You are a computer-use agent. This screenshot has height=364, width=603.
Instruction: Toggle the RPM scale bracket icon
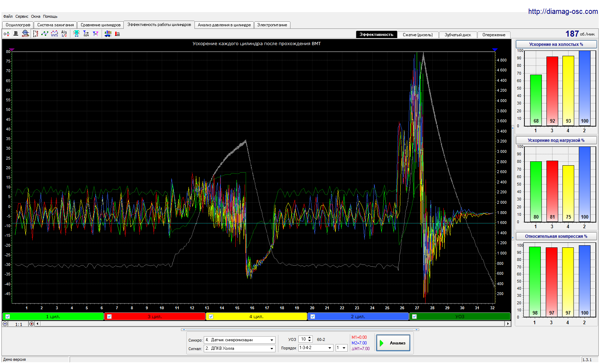pyautogui.click(x=36, y=34)
